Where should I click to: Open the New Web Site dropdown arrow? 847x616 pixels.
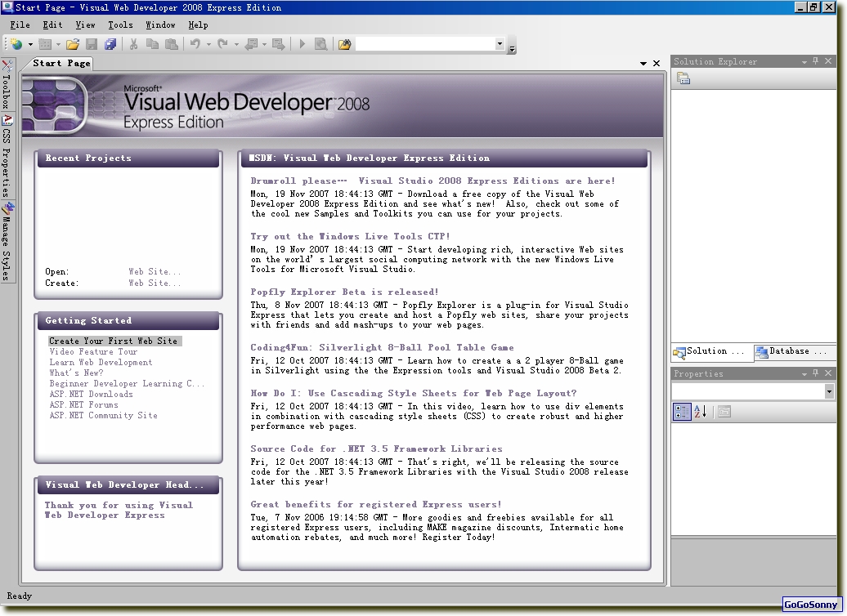tap(30, 44)
